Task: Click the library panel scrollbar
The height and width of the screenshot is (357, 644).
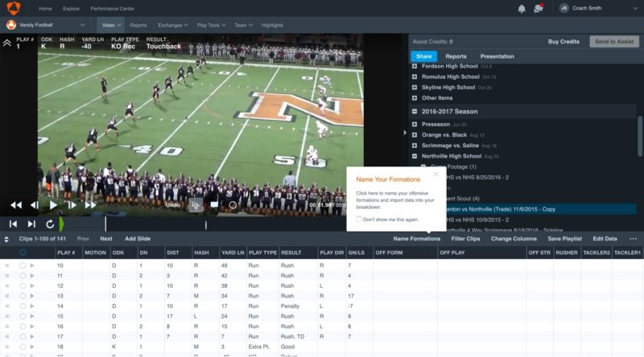Action: pos(640,136)
